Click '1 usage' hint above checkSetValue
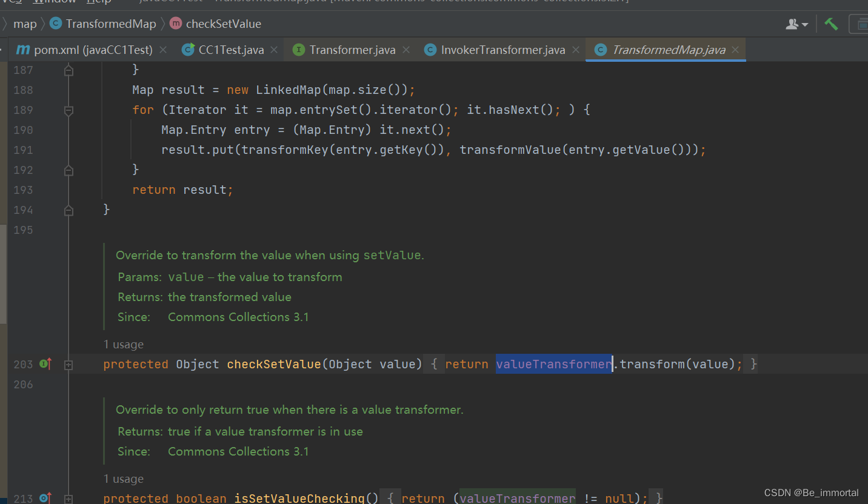This screenshot has height=504, width=868. click(124, 344)
